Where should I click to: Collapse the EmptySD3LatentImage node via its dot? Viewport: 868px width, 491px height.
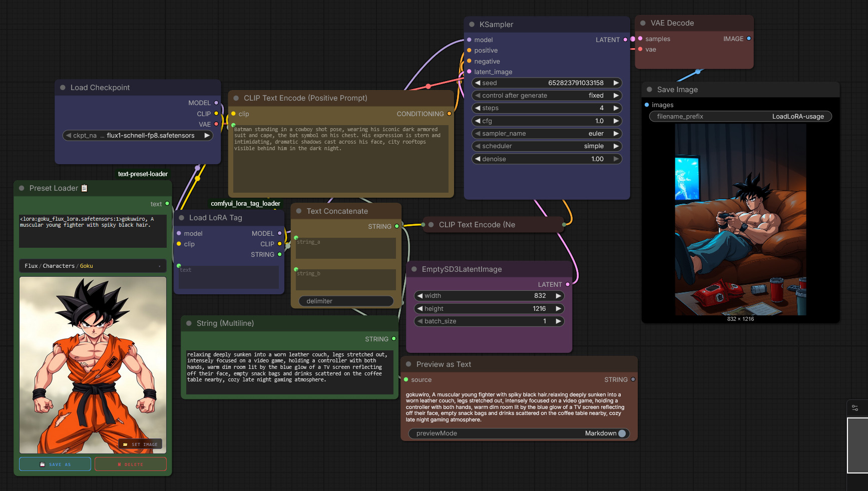(414, 269)
